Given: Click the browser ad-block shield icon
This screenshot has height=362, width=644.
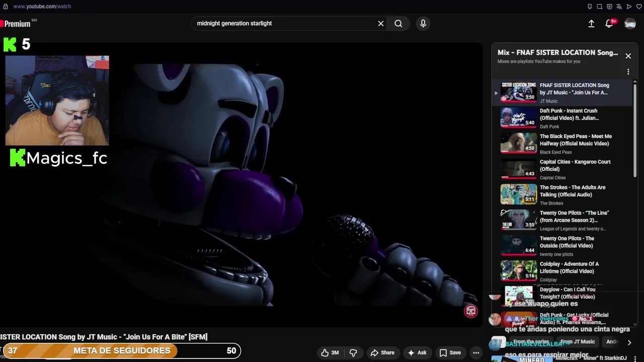Looking at the screenshot, I should tap(609, 7).
